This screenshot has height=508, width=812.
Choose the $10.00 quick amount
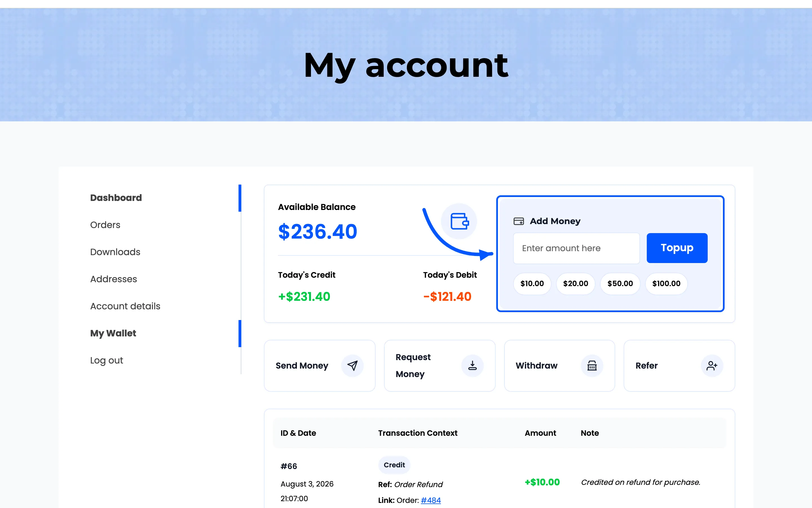click(532, 284)
